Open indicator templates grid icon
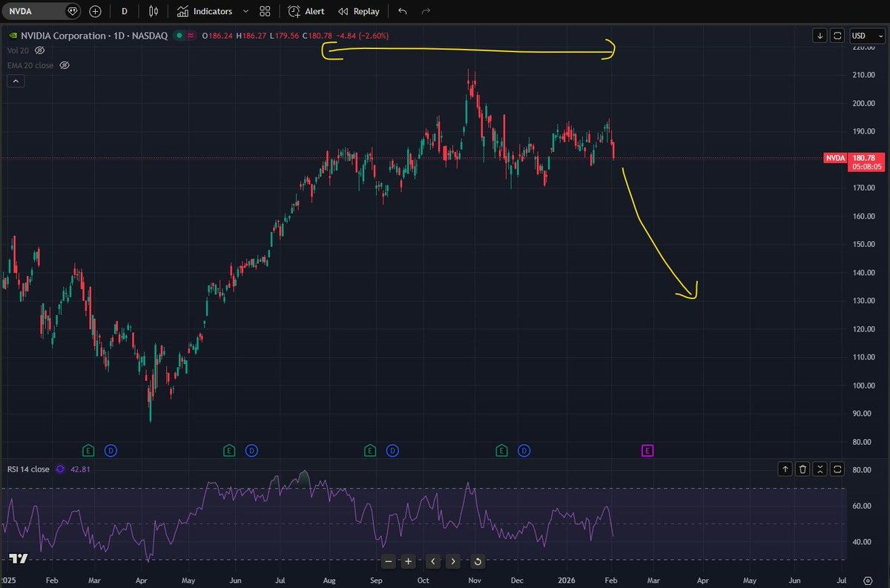The height and width of the screenshot is (588, 890). pyautogui.click(x=265, y=11)
